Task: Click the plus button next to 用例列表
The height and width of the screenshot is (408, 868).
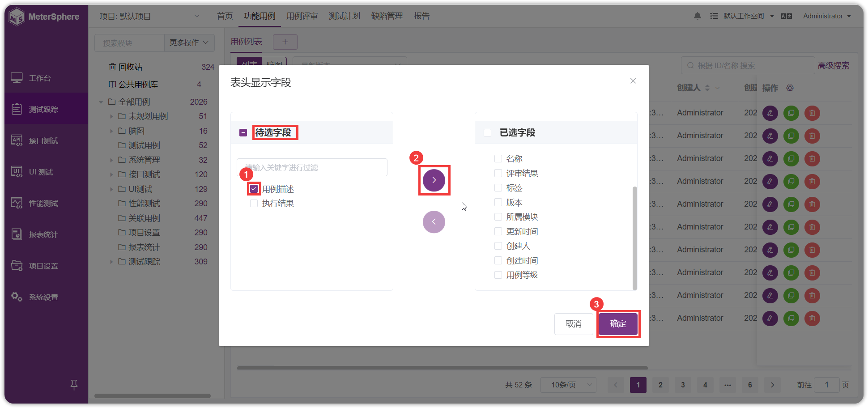Action: [285, 42]
